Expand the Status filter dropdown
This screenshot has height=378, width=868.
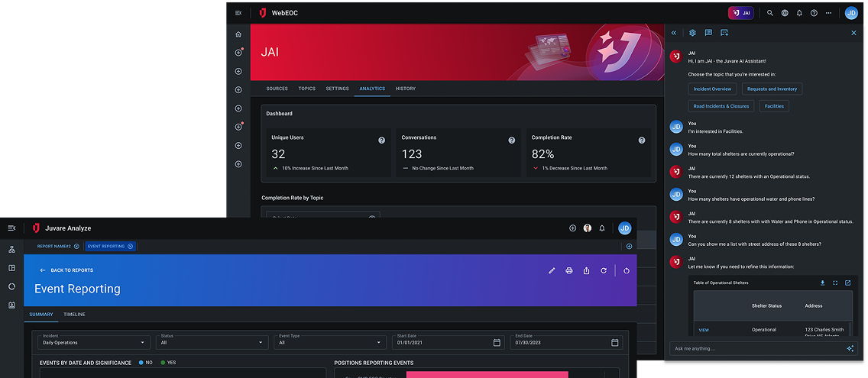coord(212,343)
